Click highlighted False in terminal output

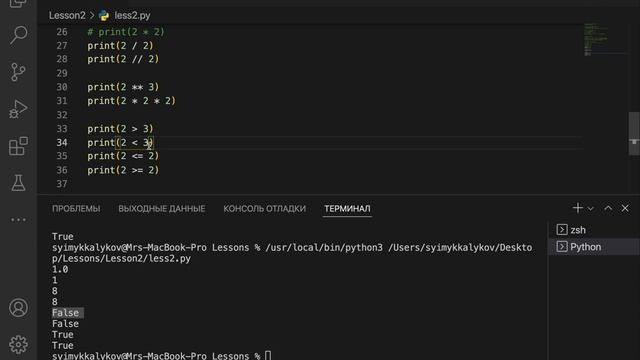click(67, 313)
